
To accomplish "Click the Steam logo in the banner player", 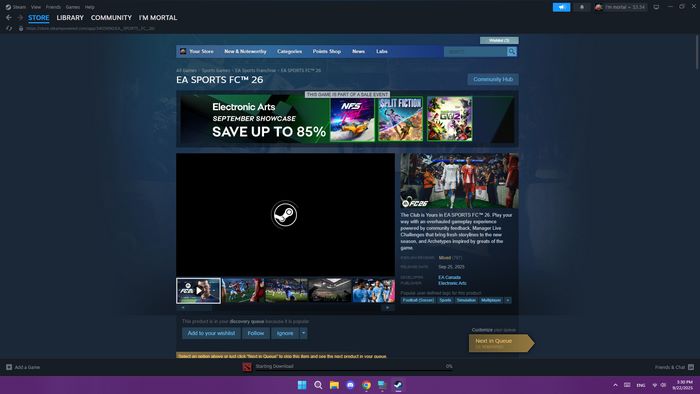I will pos(285,215).
